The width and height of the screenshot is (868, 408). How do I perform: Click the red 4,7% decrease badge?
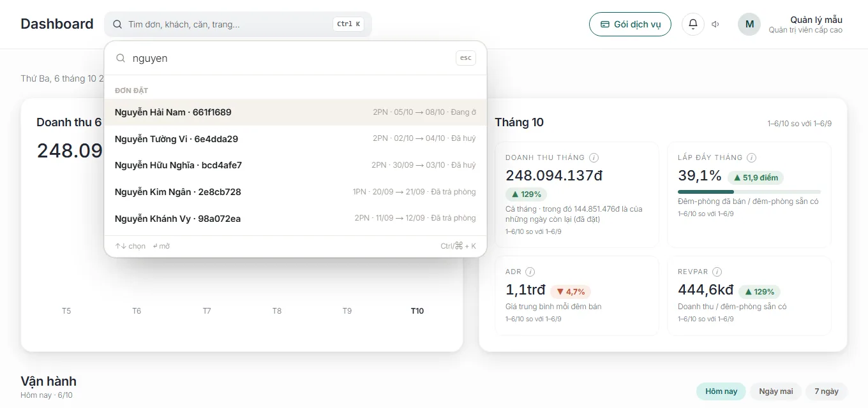[571, 292]
